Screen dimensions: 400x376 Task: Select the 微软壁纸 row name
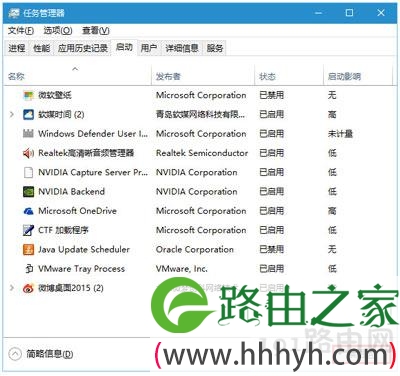(x=55, y=95)
